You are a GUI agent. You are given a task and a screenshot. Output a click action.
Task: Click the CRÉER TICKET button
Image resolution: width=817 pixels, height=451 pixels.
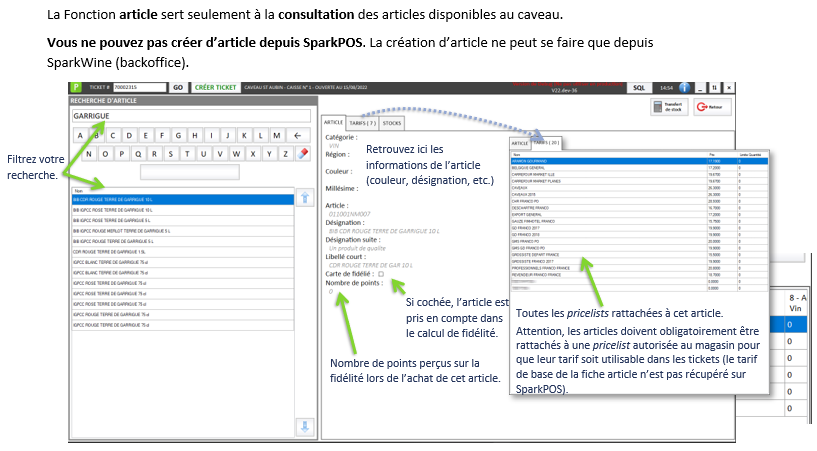point(216,88)
